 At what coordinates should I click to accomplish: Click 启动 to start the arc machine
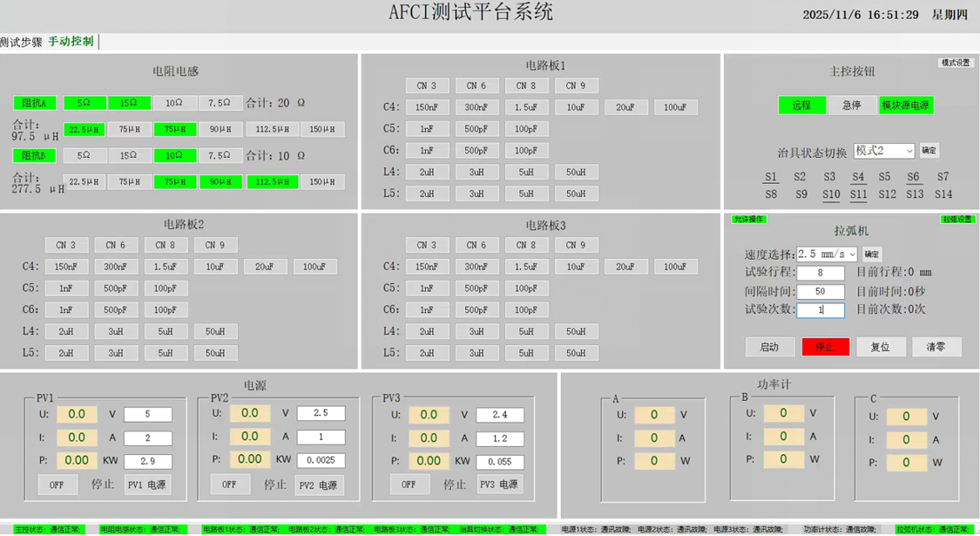pos(770,347)
